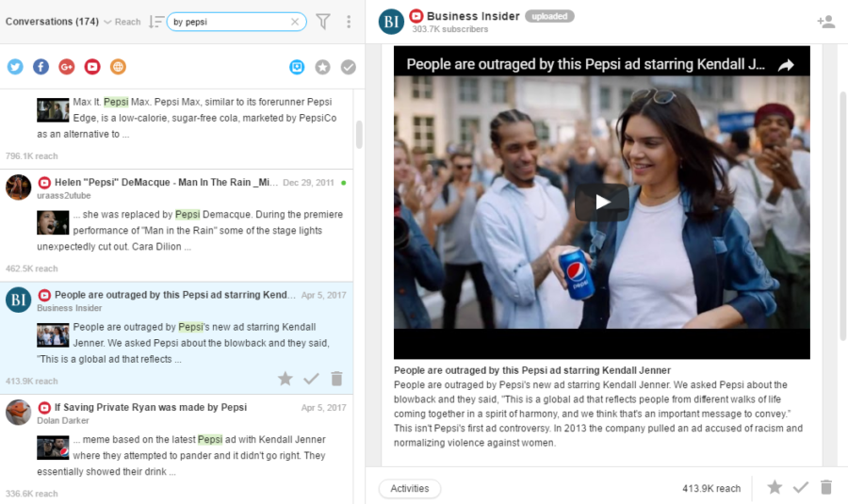Open the Helen "Pepsi" DeMacque conversation
848x504 pixels.
[166, 182]
